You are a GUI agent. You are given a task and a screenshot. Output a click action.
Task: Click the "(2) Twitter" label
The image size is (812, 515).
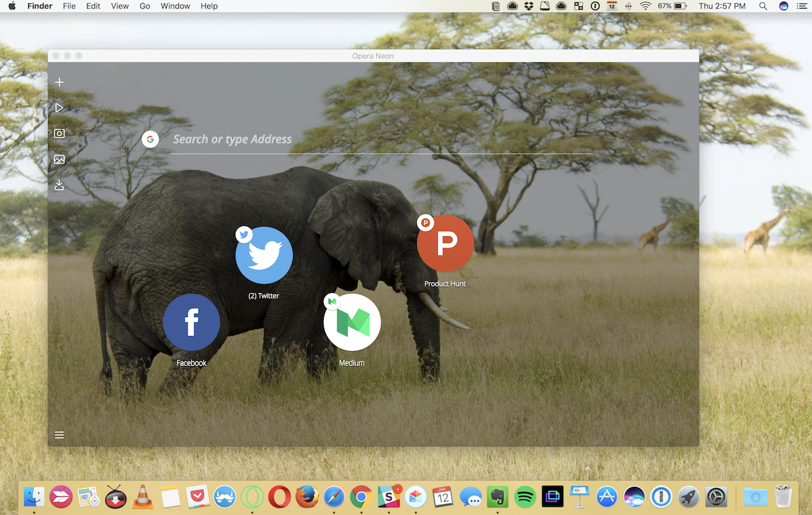[264, 296]
